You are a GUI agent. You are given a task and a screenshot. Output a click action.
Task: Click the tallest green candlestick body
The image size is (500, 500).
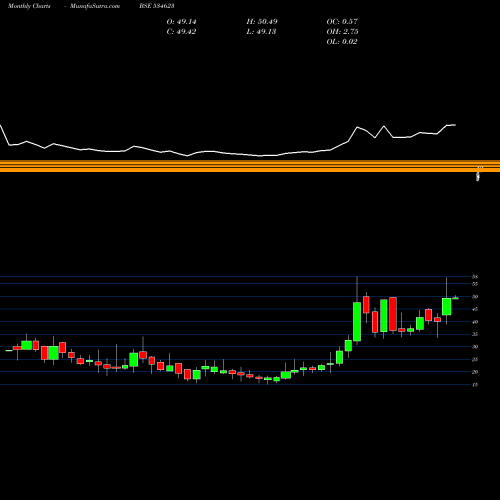[357, 322]
